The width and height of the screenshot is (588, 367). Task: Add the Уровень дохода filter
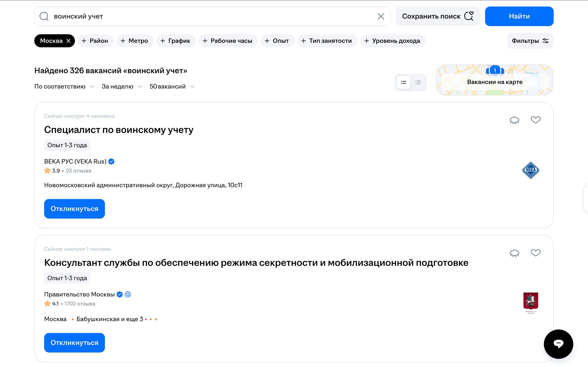393,41
